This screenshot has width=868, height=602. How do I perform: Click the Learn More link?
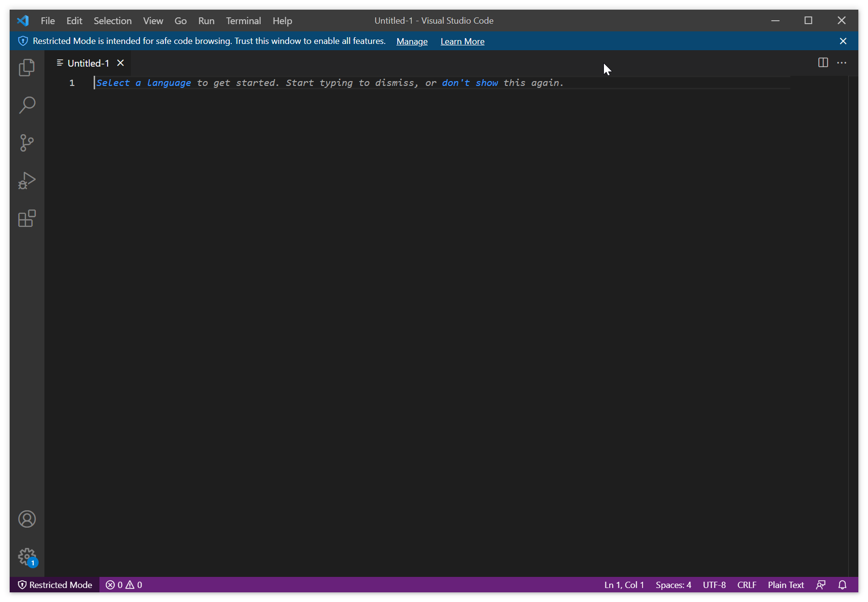462,42
